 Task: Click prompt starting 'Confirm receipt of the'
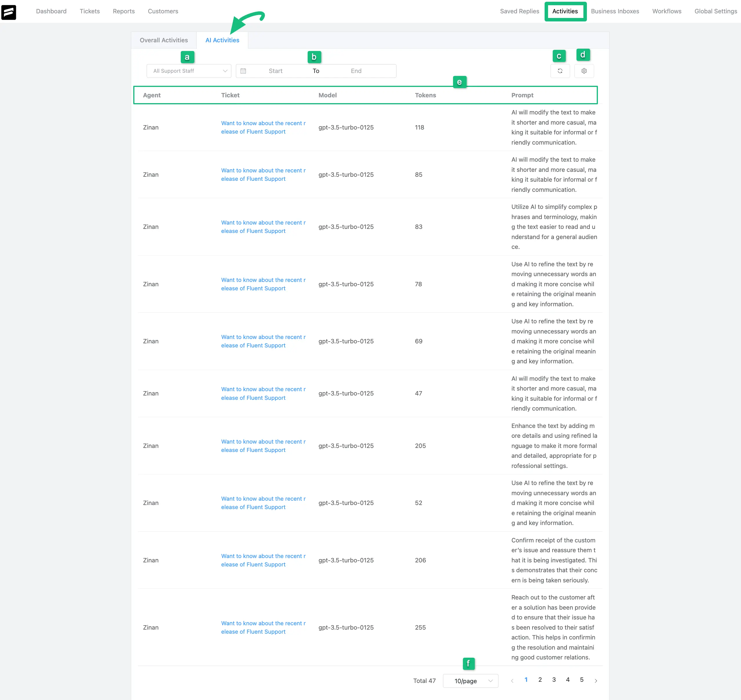[x=554, y=560]
